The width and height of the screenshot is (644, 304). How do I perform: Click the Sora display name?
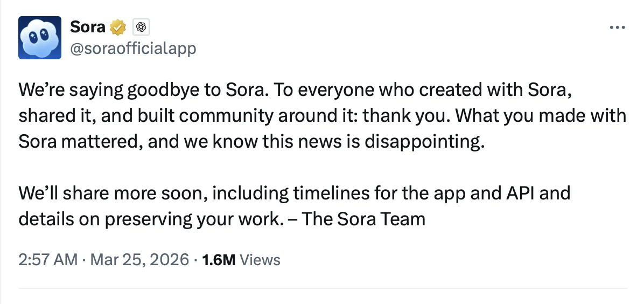88,26
